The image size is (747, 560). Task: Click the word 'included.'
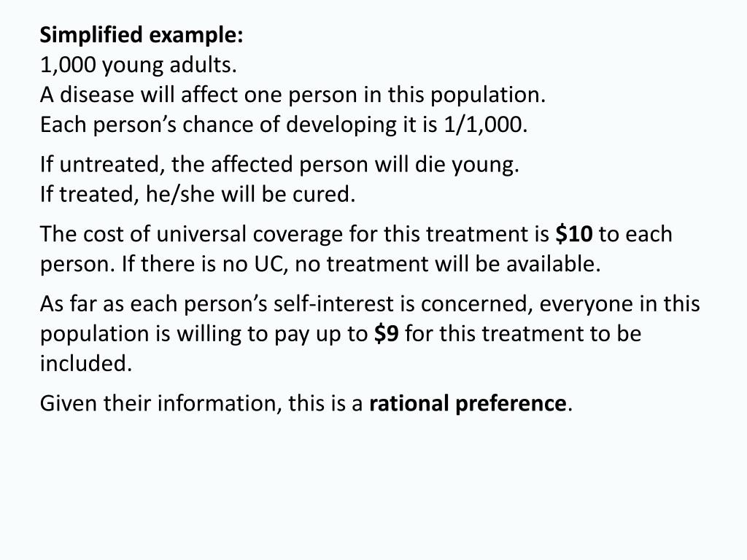click(86, 363)
